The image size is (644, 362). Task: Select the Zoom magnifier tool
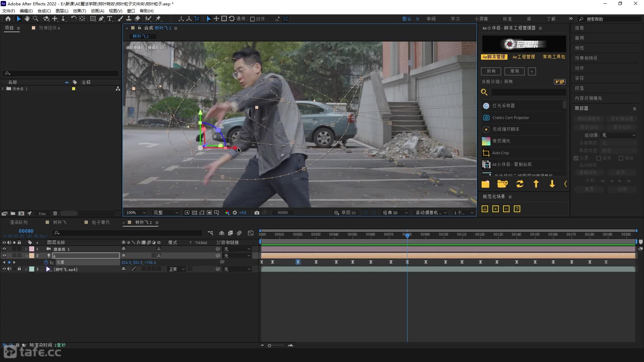pyautogui.click(x=36, y=19)
